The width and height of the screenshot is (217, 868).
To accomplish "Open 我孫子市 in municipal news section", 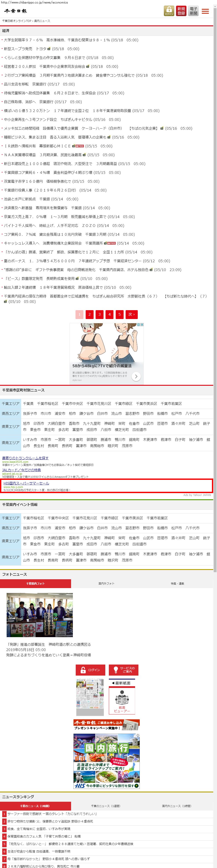I will coord(30,413).
